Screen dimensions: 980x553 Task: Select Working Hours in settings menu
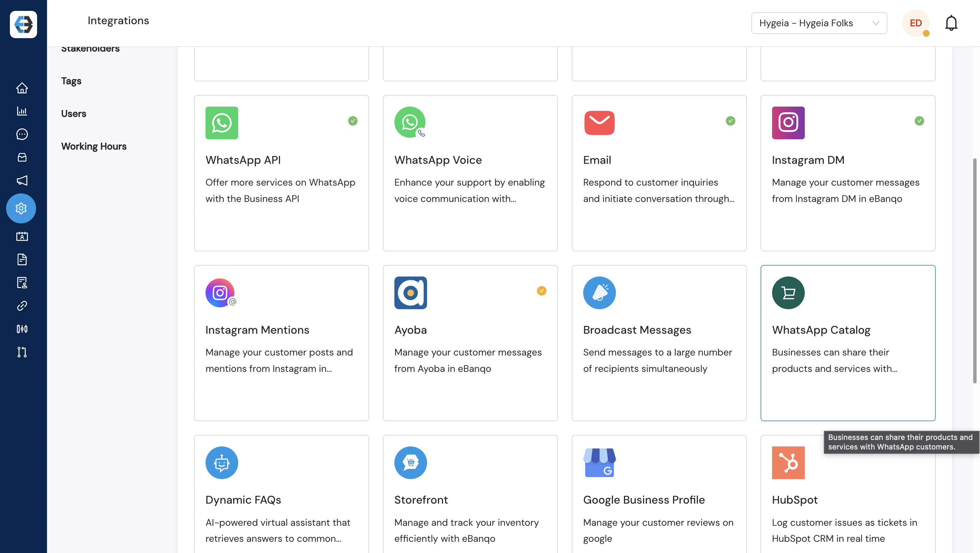click(x=94, y=146)
